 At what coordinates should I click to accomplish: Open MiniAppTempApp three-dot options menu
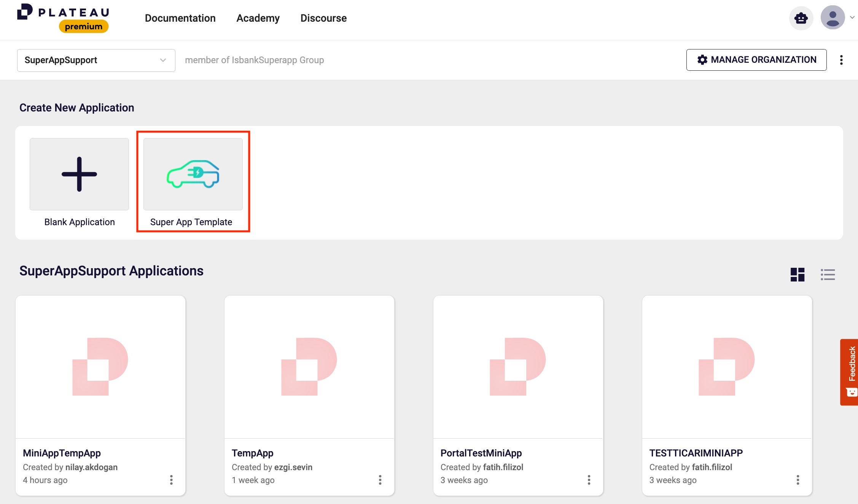coord(171,480)
